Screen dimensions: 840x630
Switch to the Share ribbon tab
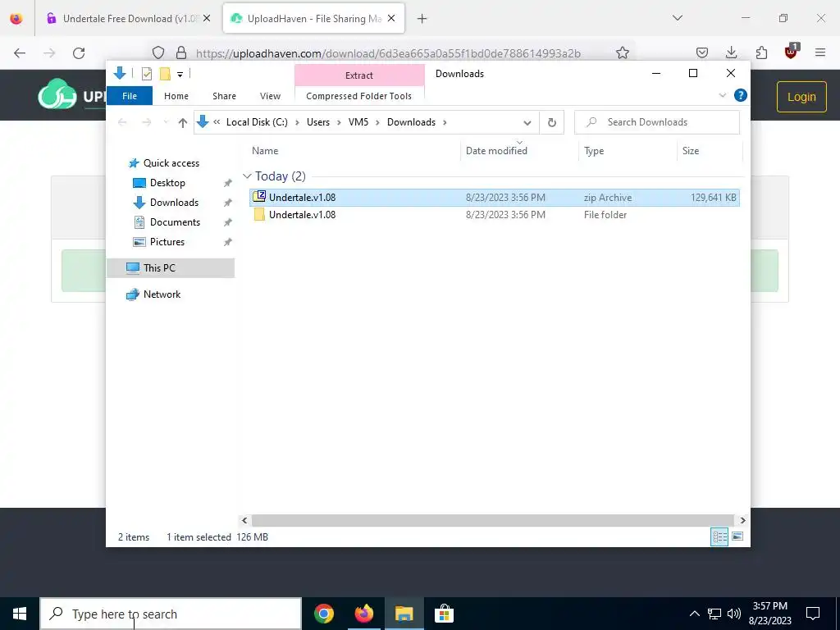[224, 96]
